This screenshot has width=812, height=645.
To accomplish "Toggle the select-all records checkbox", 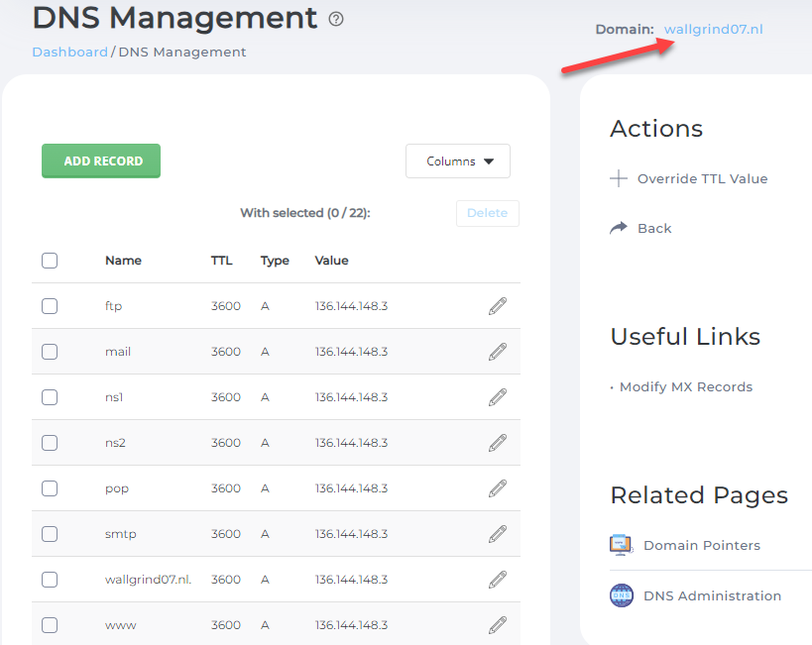I will (x=50, y=261).
